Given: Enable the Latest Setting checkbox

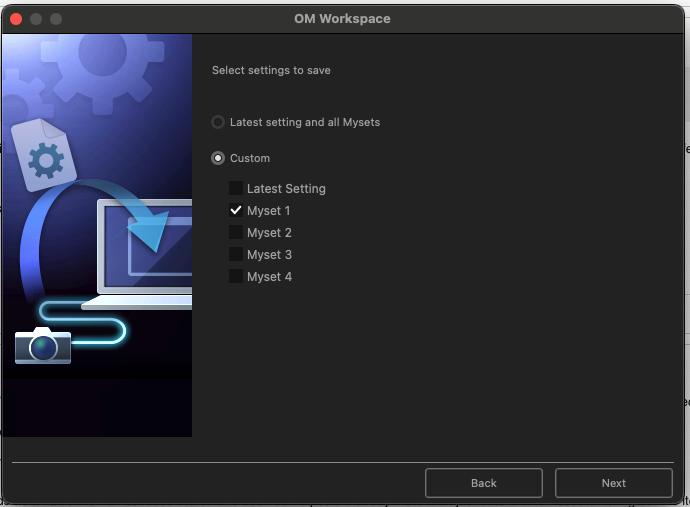Looking at the screenshot, I should 236,188.
